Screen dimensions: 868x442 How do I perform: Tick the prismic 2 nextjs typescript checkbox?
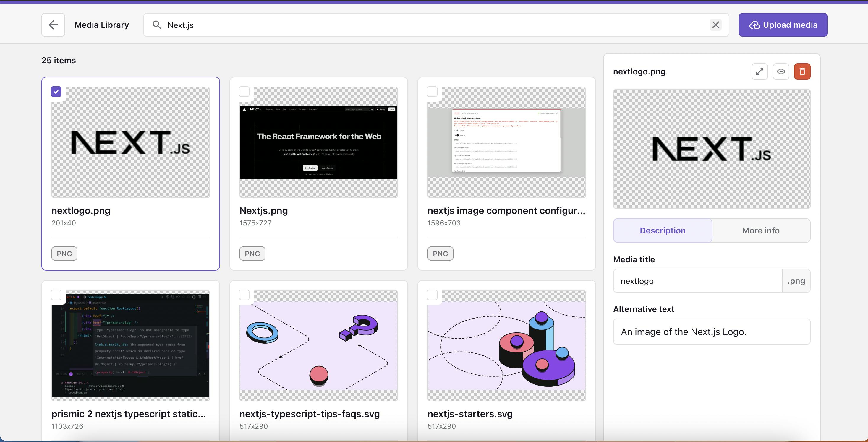pos(56,295)
